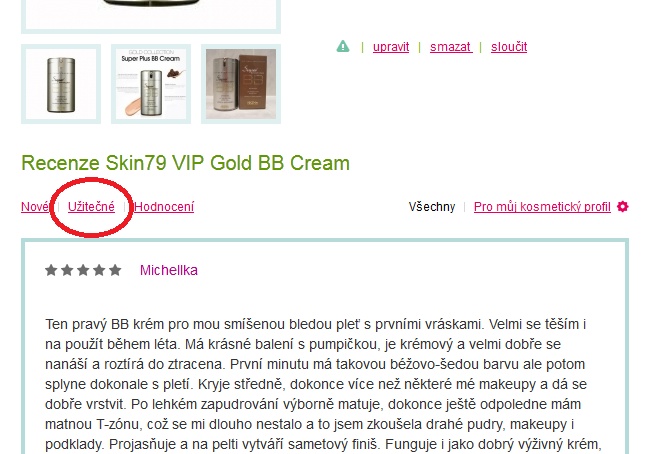Click the green warning triangle icon
This screenshot has height=454, width=653.
[343, 46]
